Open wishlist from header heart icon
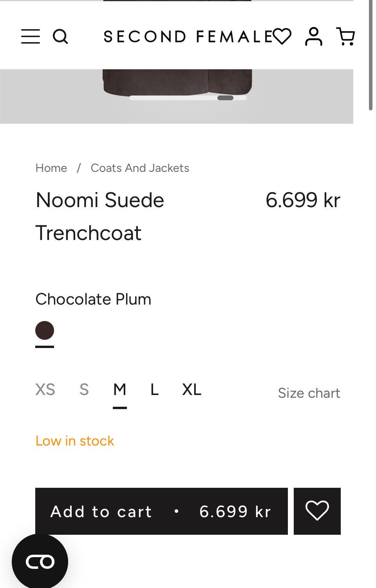Viewport: 376px width, 588px height. click(282, 36)
